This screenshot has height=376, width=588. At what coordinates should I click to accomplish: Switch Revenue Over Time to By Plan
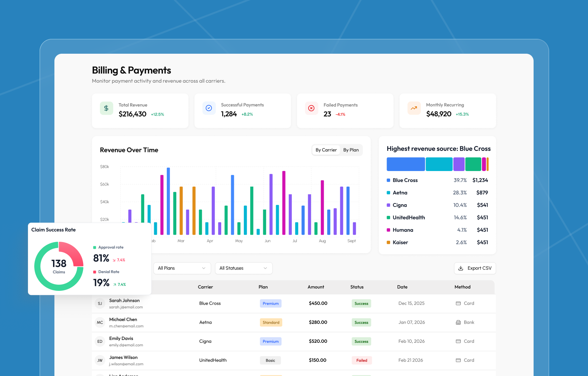pyautogui.click(x=351, y=150)
